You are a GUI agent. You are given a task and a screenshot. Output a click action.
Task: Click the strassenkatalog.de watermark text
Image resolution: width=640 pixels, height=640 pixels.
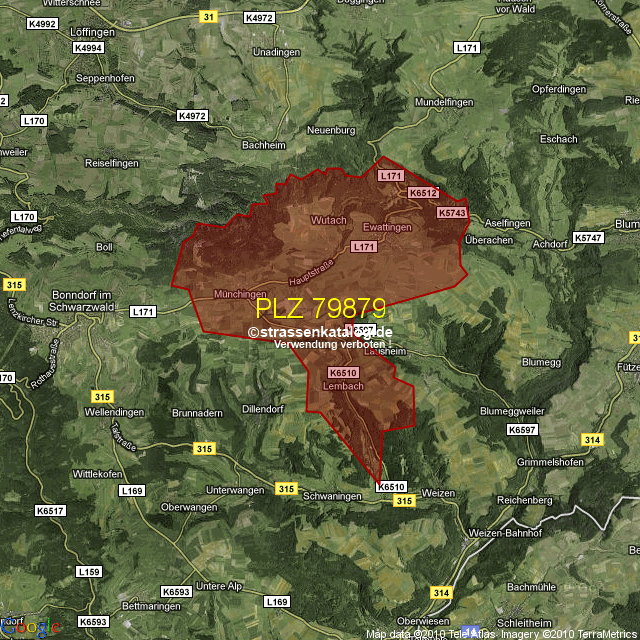[320, 332]
